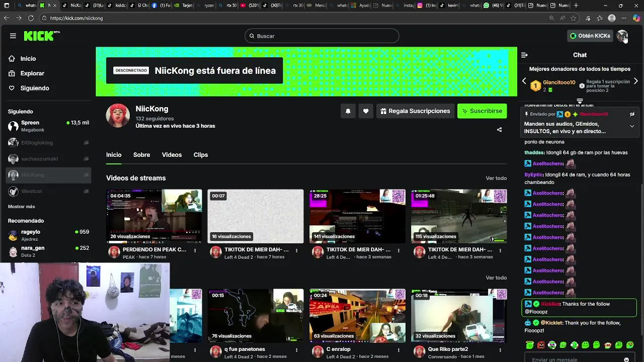Bookmark this page with the star icon
Image resolution: width=644 pixels, height=362 pixels.
573,18
